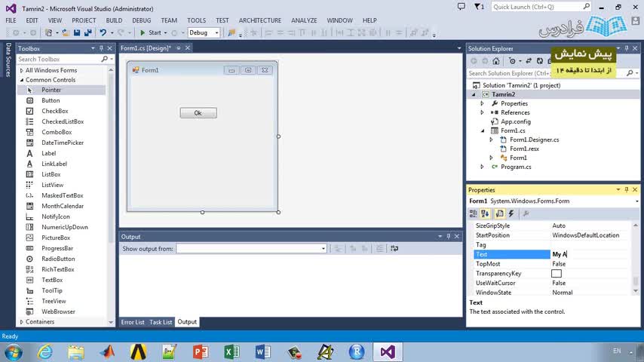The image size is (644, 362).
Task: Open the DEBUG menu
Action: 141,20
